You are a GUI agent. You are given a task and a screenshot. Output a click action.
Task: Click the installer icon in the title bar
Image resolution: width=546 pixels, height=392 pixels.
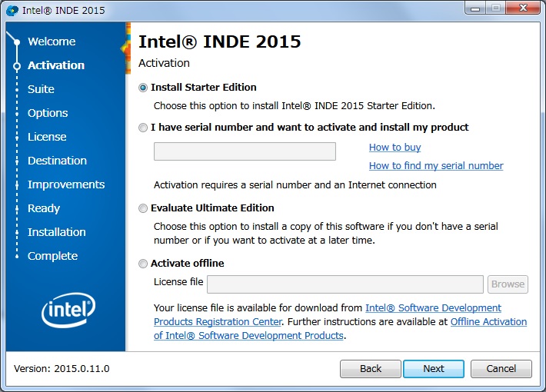(x=12, y=11)
